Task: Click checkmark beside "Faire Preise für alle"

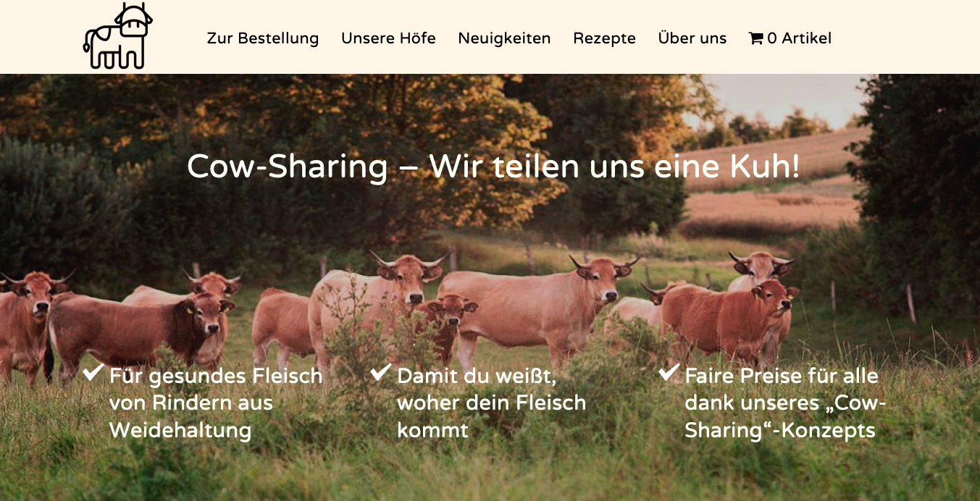Action: (x=668, y=372)
